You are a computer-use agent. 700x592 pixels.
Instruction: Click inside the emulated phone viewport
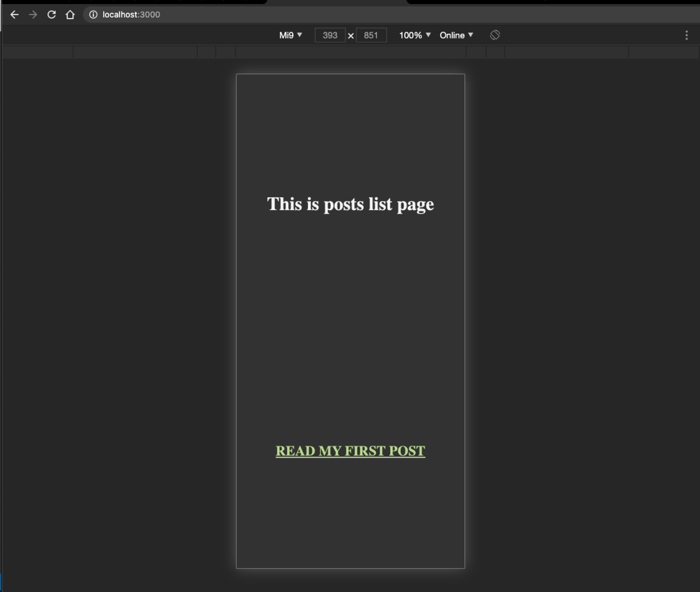(x=350, y=321)
